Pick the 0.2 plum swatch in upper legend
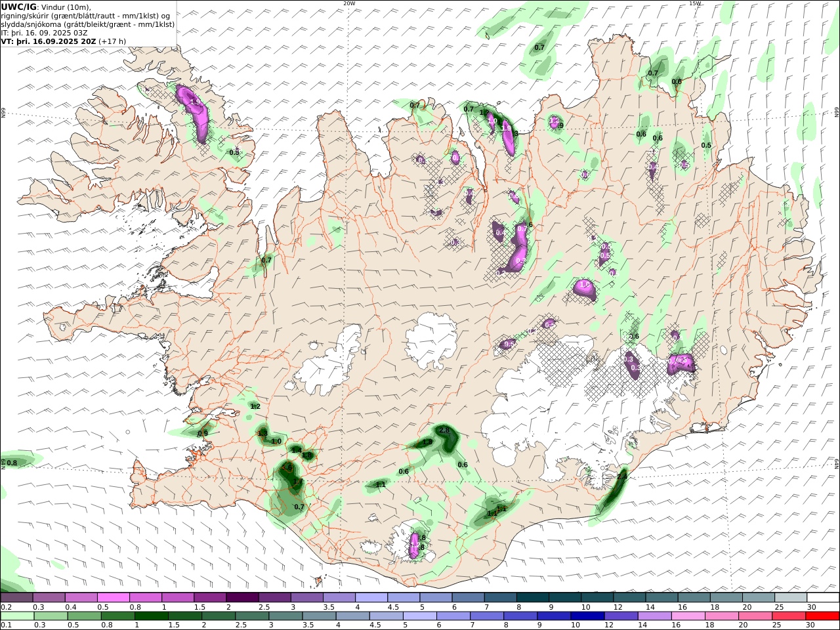The height and width of the screenshot is (630, 840). tap(16, 598)
